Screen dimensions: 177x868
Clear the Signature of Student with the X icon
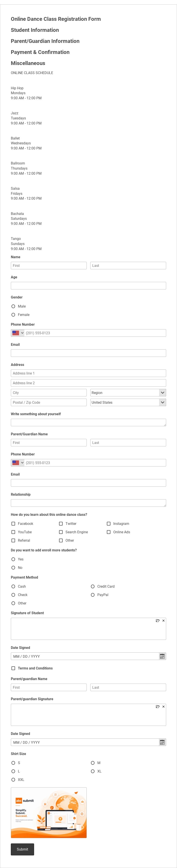click(164, 620)
